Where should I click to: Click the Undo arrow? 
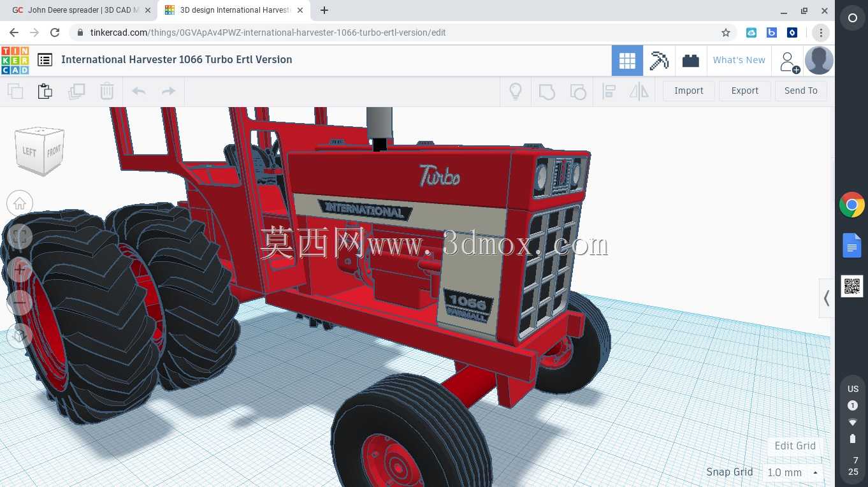tap(139, 91)
